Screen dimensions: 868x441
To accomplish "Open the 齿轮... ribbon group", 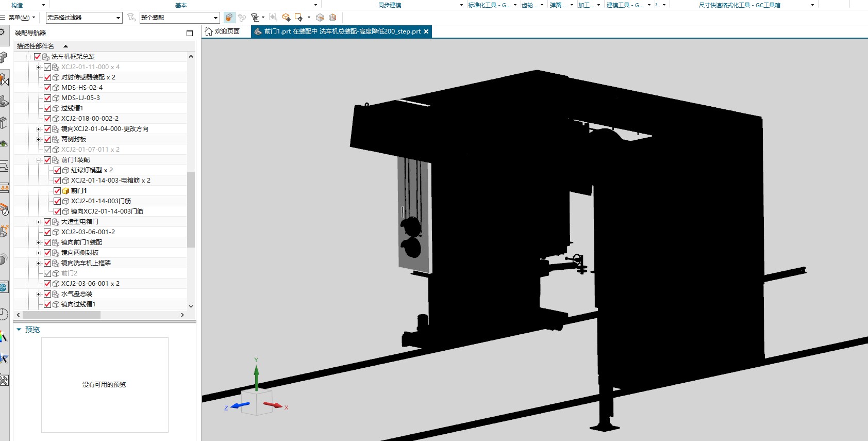I will click(x=532, y=5).
